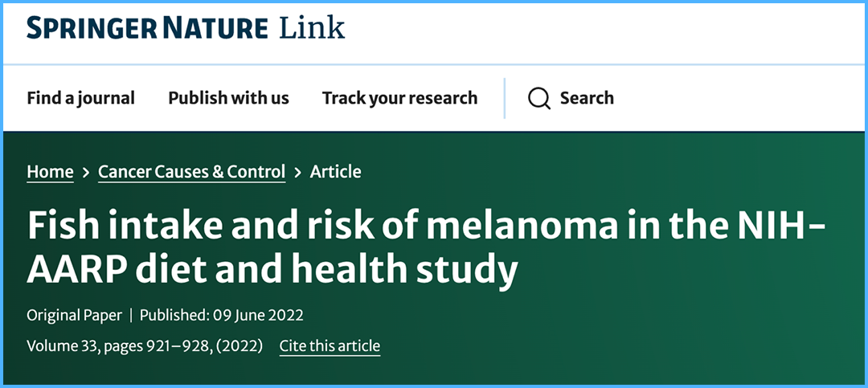This screenshot has height=388, width=868.
Task: Click the 'Link' word in the logo
Action: pos(312,27)
